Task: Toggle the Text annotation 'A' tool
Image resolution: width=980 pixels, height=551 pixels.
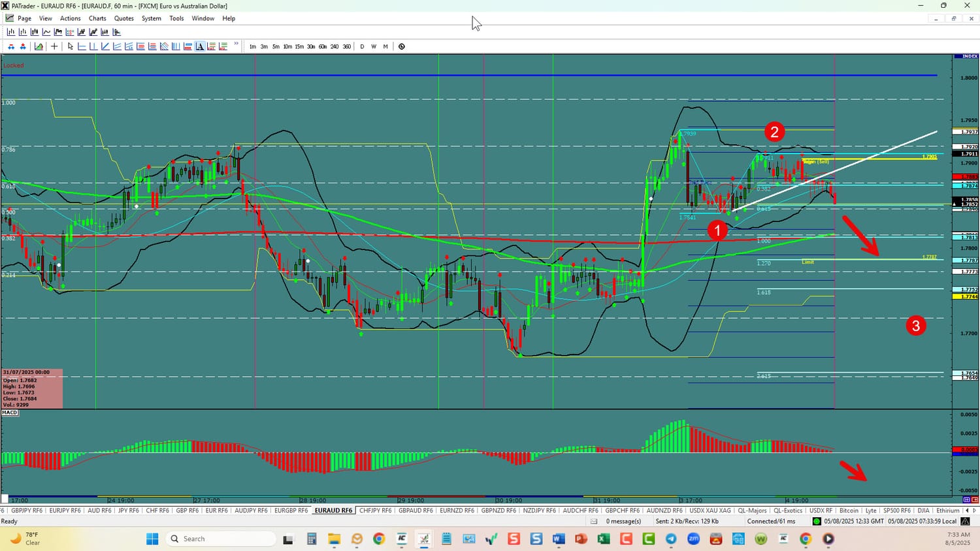Action: 200,46
